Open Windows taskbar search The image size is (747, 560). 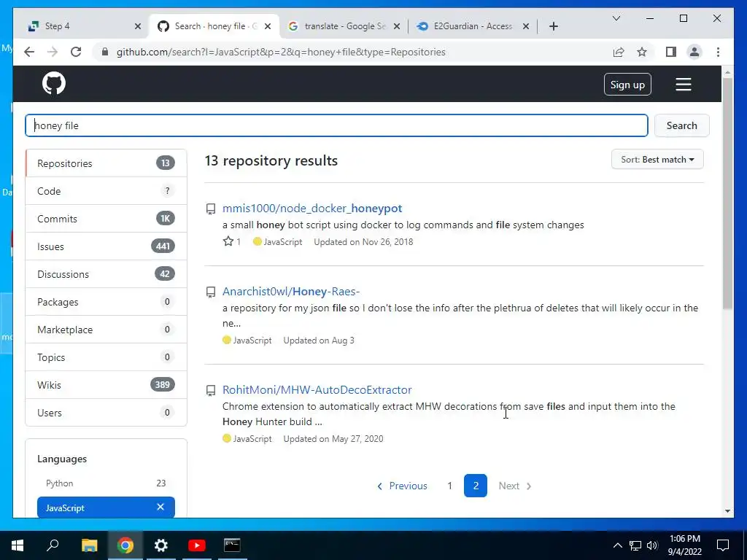coord(53,545)
